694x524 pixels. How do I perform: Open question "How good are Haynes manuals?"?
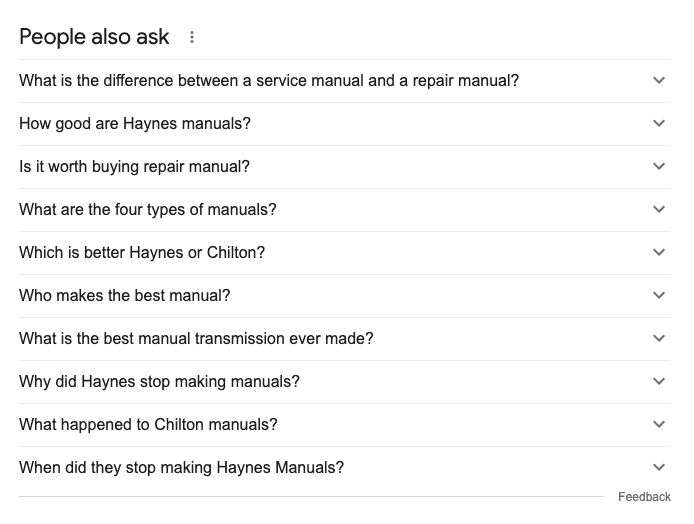click(135, 124)
